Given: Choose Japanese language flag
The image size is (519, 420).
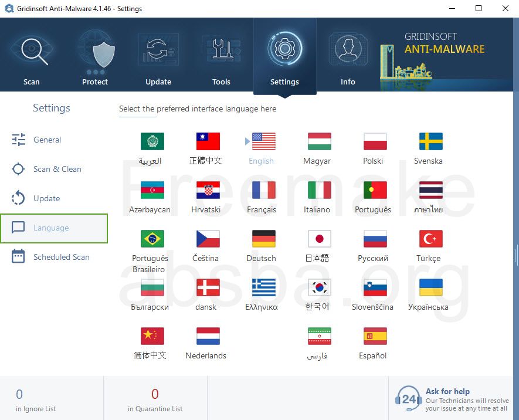Looking at the screenshot, I should tap(319, 239).
